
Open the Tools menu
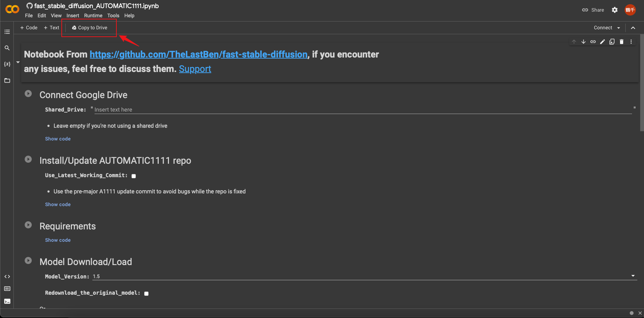(x=113, y=16)
